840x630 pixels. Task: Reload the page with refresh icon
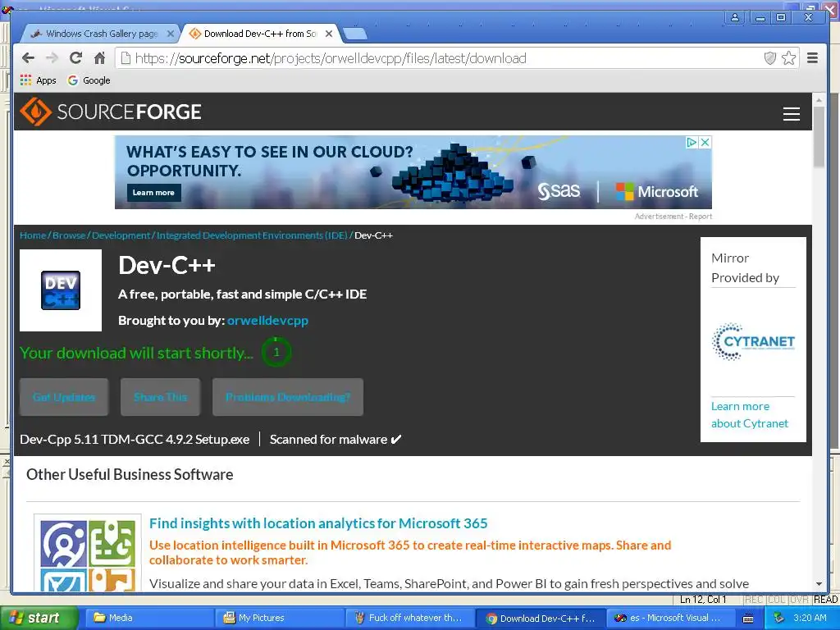[x=76, y=58]
